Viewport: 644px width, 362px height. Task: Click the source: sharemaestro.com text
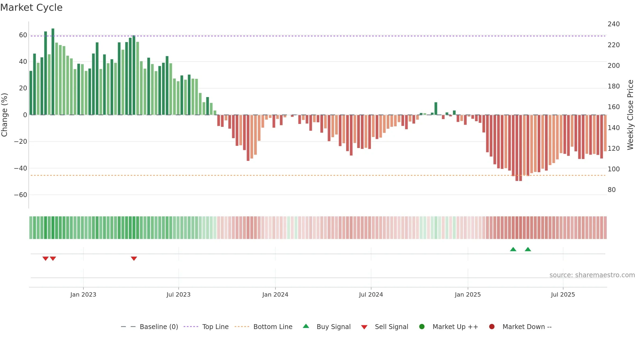click(592, 275)
